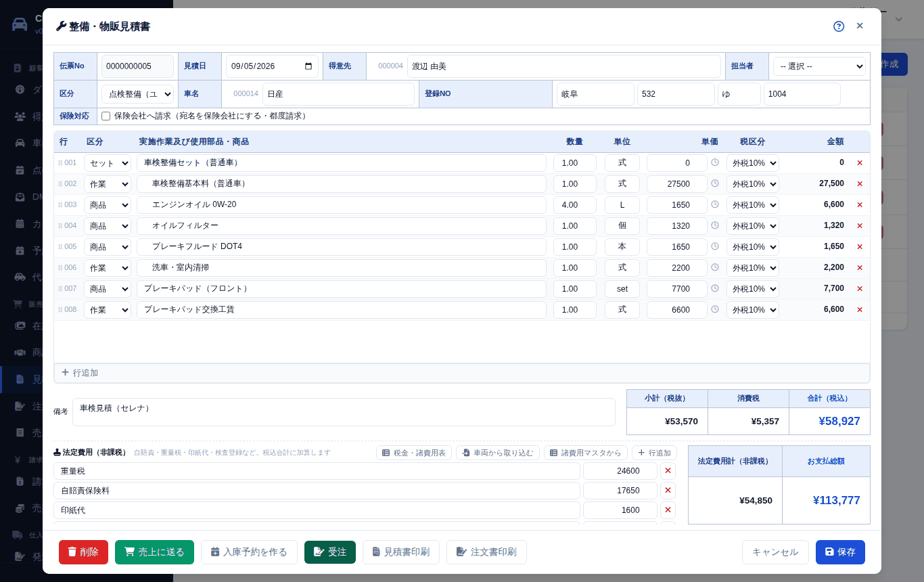924x582 pixels.
Task: Click unit price field showing 27500
Action: point(677,184)
